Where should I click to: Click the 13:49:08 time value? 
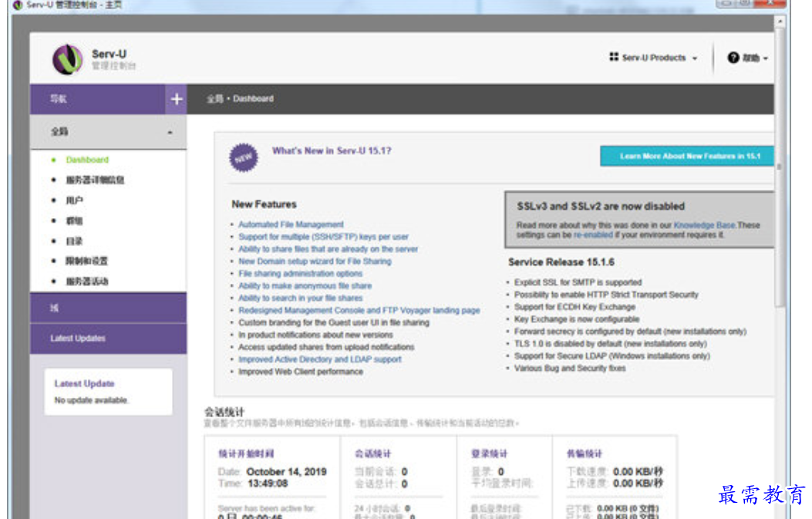[268, 484]
